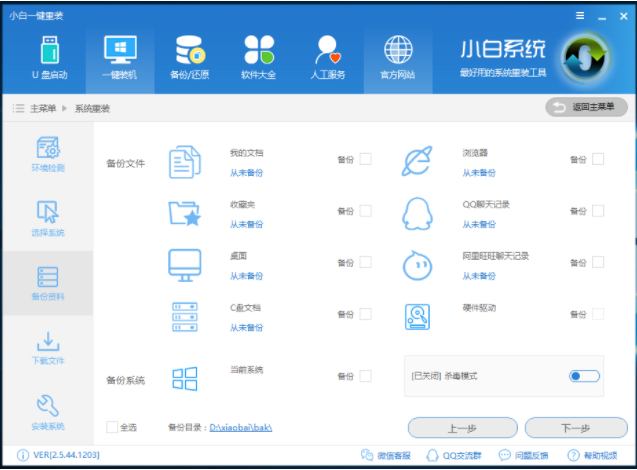Screen dimensions: 637x470
Task: Open the hamburger menu in title bar
Action: point(580,16)
